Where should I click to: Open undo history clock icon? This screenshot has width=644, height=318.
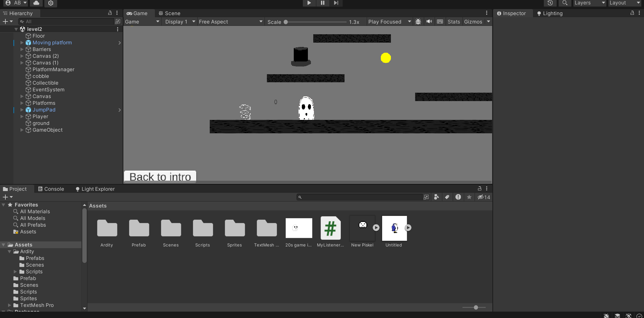[x=550, y=3]
